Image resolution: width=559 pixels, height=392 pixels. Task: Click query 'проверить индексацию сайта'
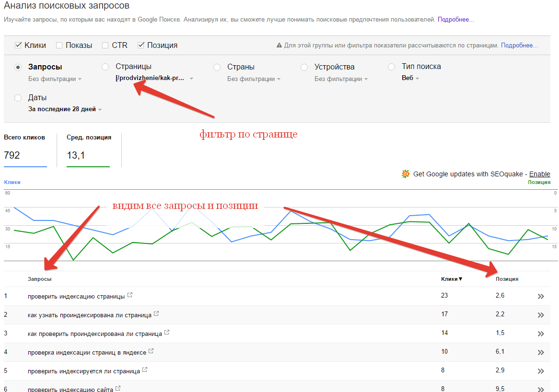pos(70,389)
